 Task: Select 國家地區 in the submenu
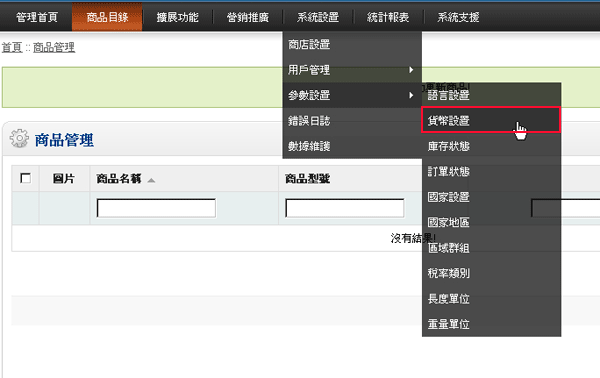pyautogui.click(x=491, y=222)
